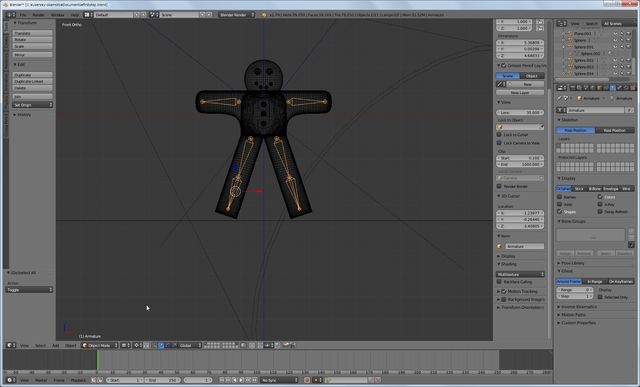Switch display type to Stick tab

click(579, 189)
